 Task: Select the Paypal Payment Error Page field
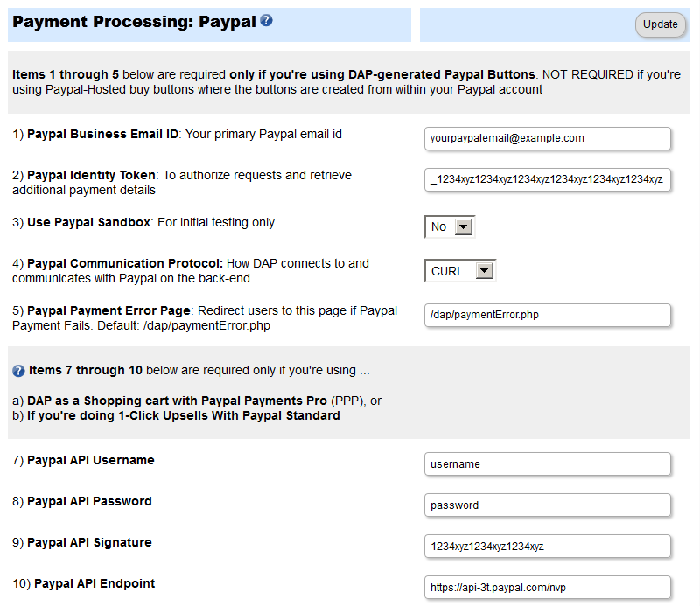[x=547, y=315]
